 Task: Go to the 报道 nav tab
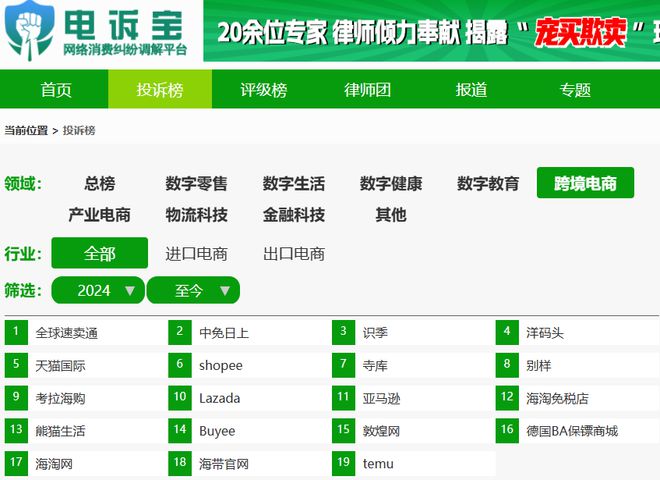click(x=471, y=90)
